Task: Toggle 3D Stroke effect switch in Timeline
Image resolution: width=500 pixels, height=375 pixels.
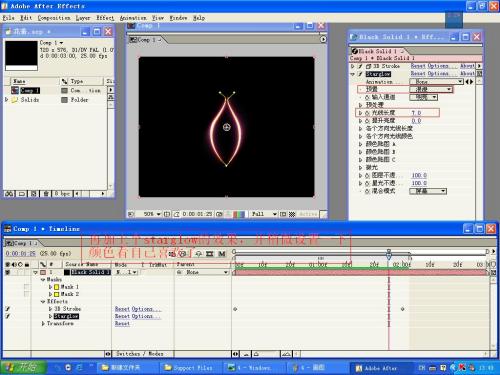Action: click(x=7, y=309)
